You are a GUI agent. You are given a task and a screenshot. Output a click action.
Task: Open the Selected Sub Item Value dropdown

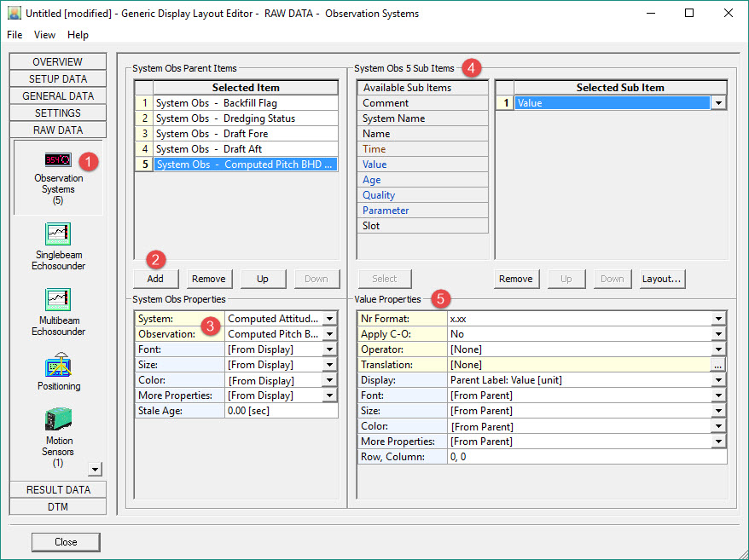pyautogui.click(x=718, y=103)
